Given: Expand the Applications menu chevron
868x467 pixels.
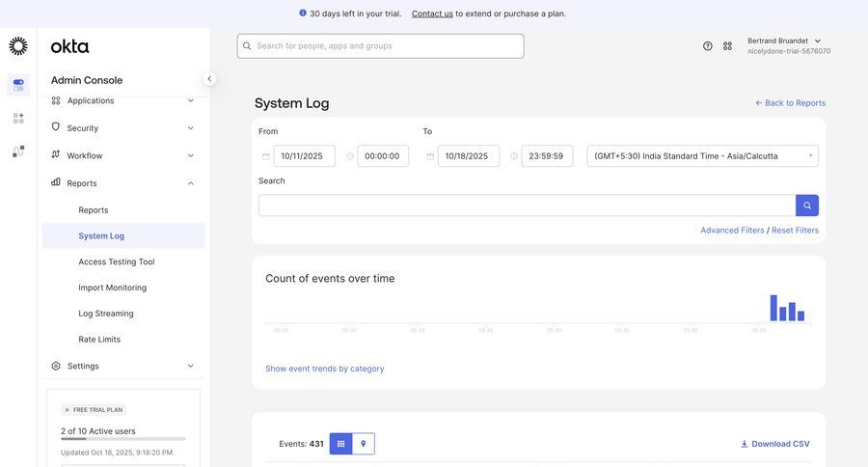Looking at the screenshot, I should click(x=190, y=100).
